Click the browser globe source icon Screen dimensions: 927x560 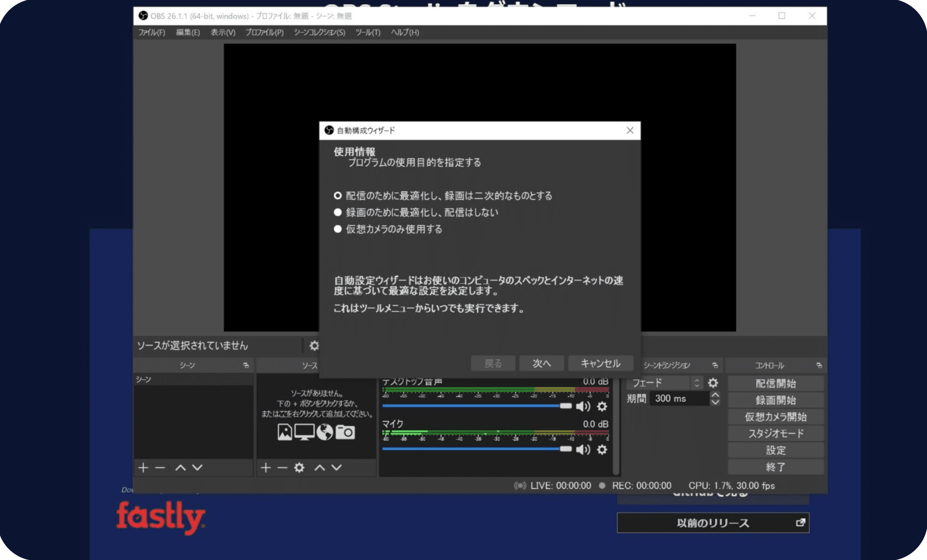[325, 432]
